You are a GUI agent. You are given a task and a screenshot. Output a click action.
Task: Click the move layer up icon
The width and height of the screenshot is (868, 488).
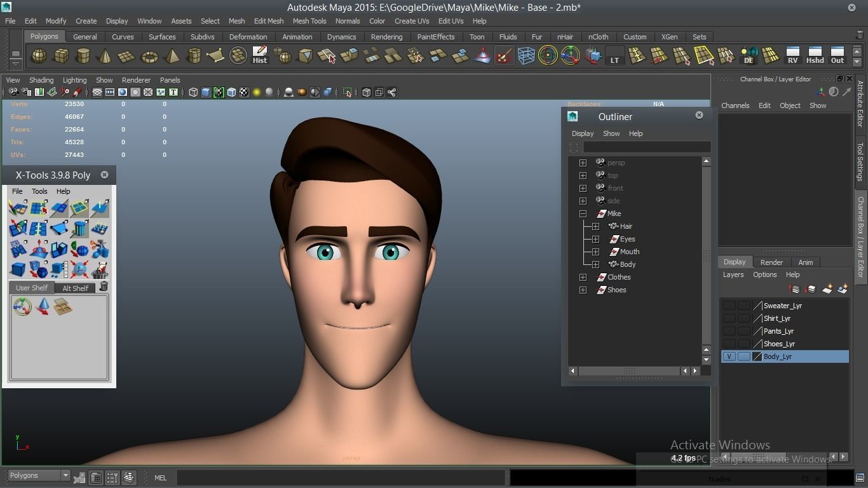tap(794, 289)
